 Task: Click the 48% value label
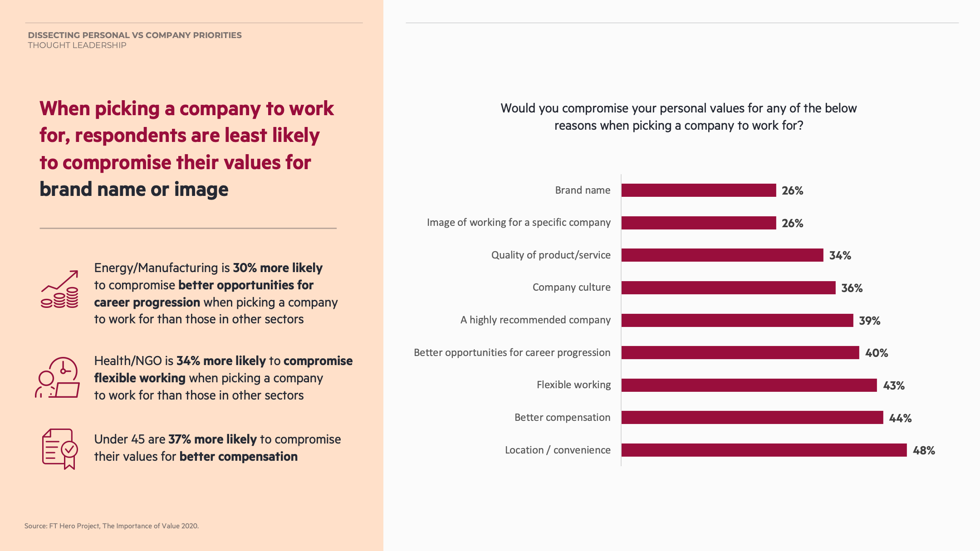click(x=924, y=450)
